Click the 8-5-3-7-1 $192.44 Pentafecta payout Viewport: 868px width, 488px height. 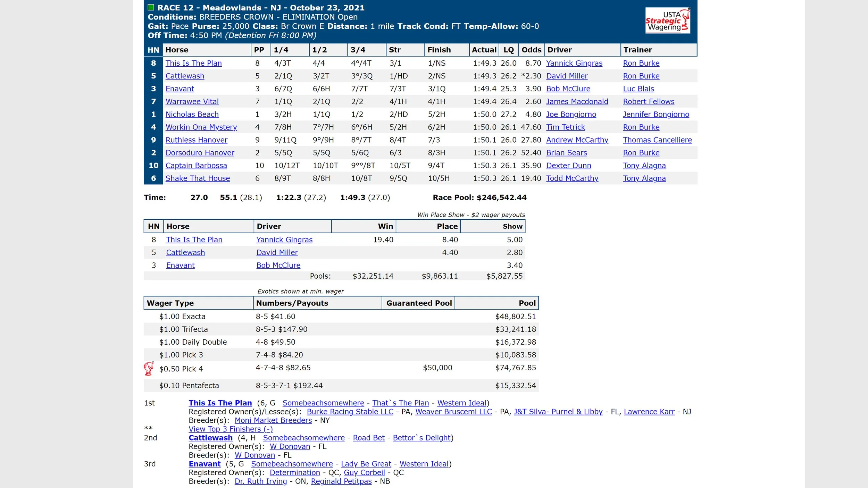(289, 386)
